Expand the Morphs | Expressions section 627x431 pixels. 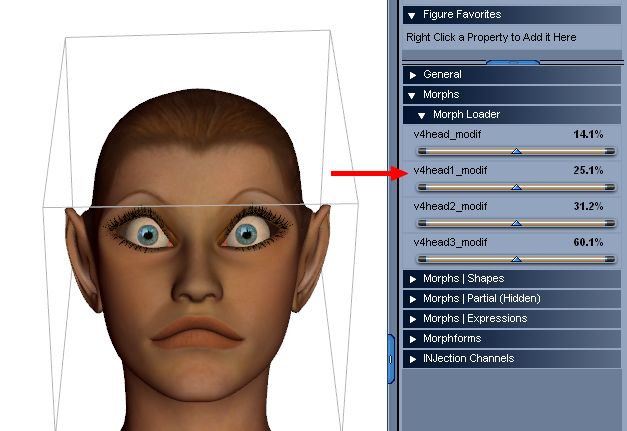[413, 319]
